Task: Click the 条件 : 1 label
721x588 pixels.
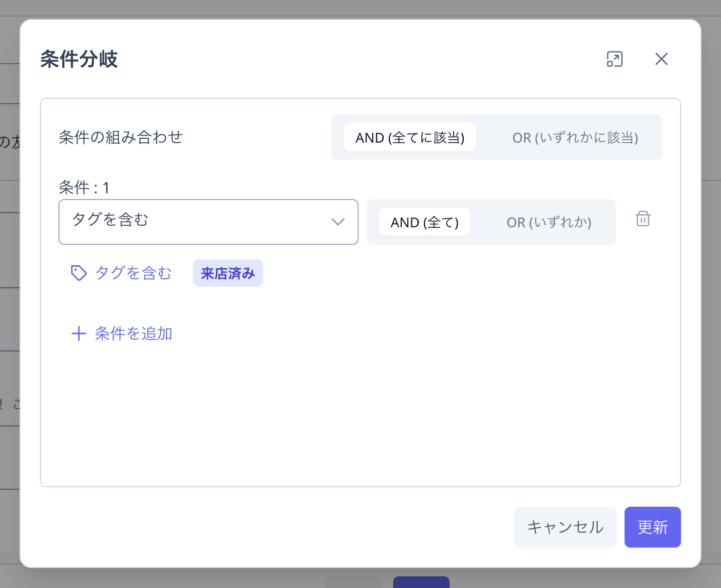Action: pyautogui.click(x=84, y=187)
